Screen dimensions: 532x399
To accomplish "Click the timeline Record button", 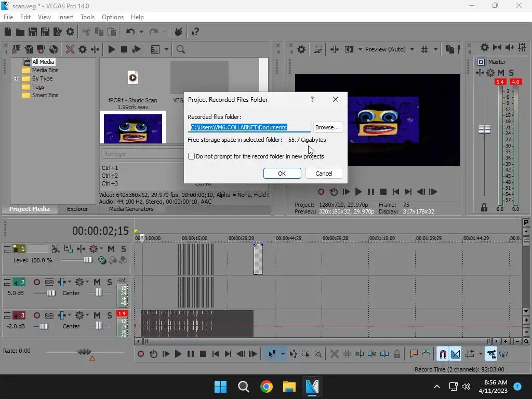I will coord(140,354).
